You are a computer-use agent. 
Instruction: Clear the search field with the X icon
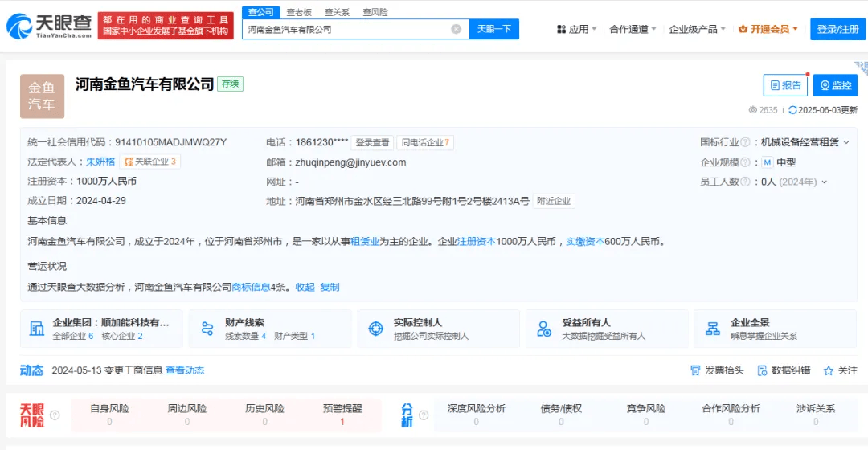[457, 30]
